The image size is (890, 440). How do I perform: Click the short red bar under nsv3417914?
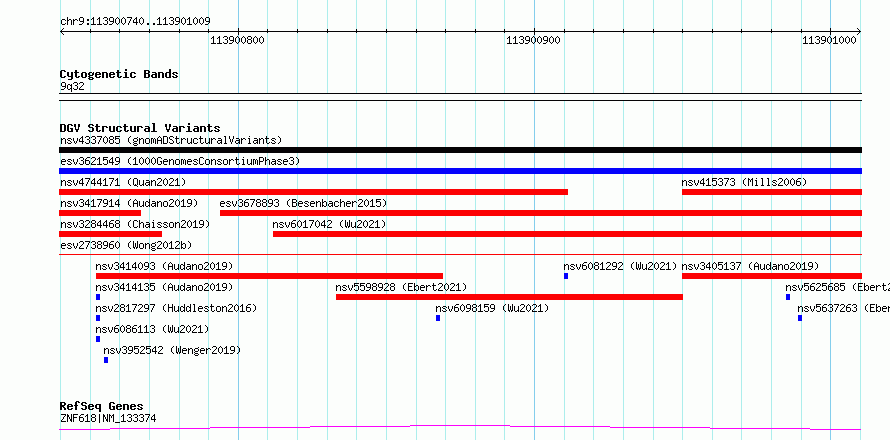[100, 213]
